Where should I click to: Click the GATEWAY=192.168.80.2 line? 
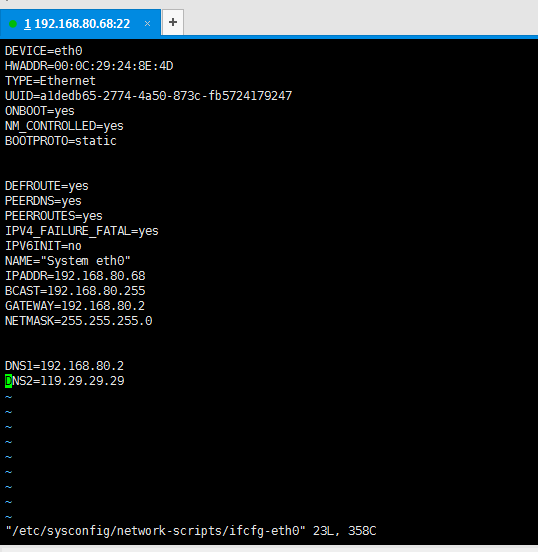click(75, 306)
